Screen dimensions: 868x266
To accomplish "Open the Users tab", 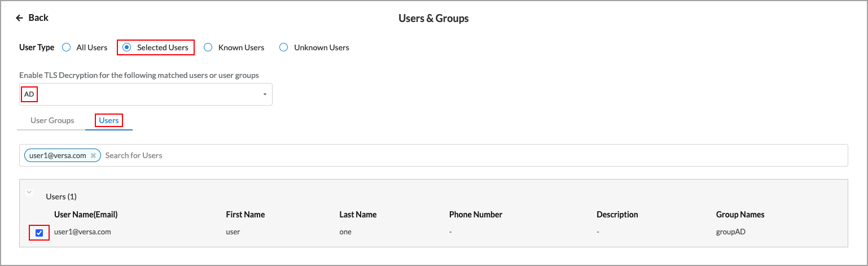I will tap(109, 120).
